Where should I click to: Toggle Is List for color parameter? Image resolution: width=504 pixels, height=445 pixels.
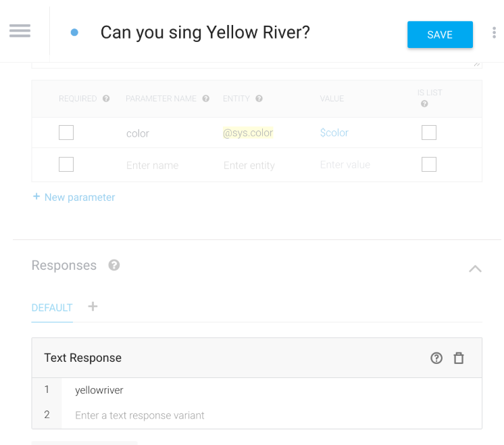[x=429, y=133]
